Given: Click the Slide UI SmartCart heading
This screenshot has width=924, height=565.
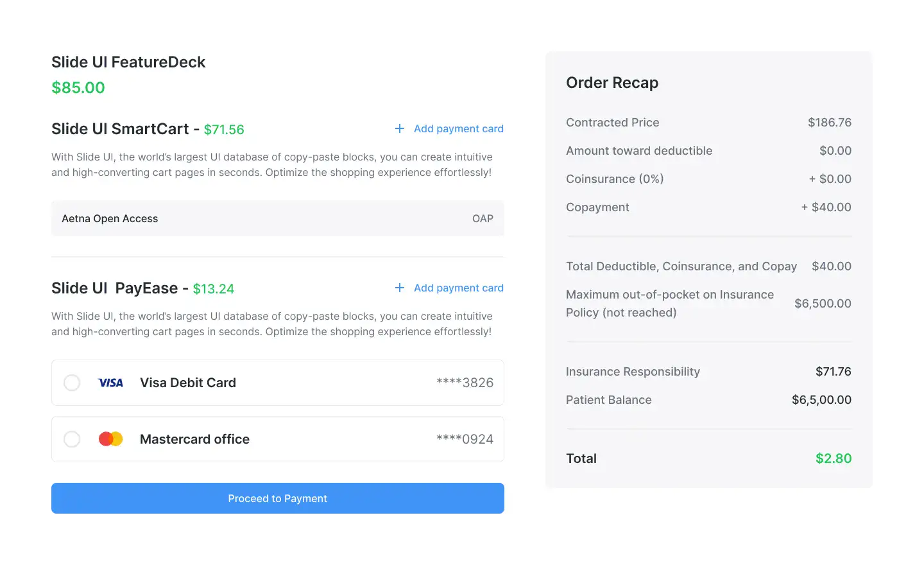Looking at the screenshot, I should pyautogui.click(x=120, y=129).
